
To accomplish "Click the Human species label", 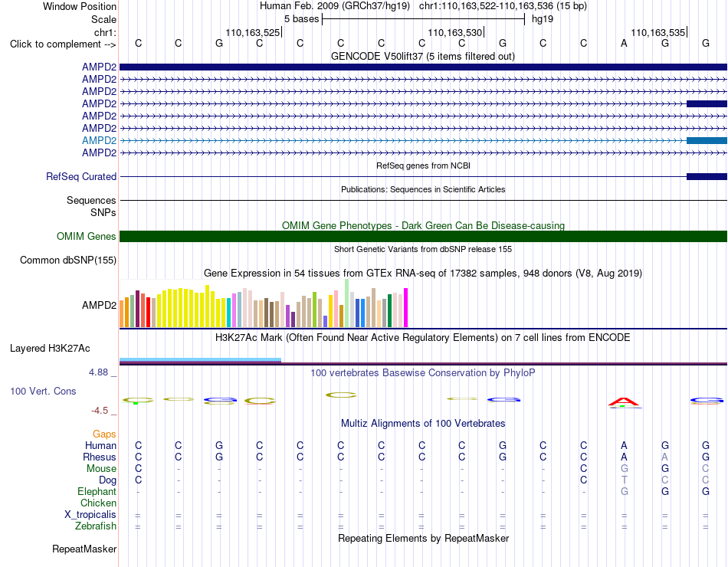I will point(100,445).
